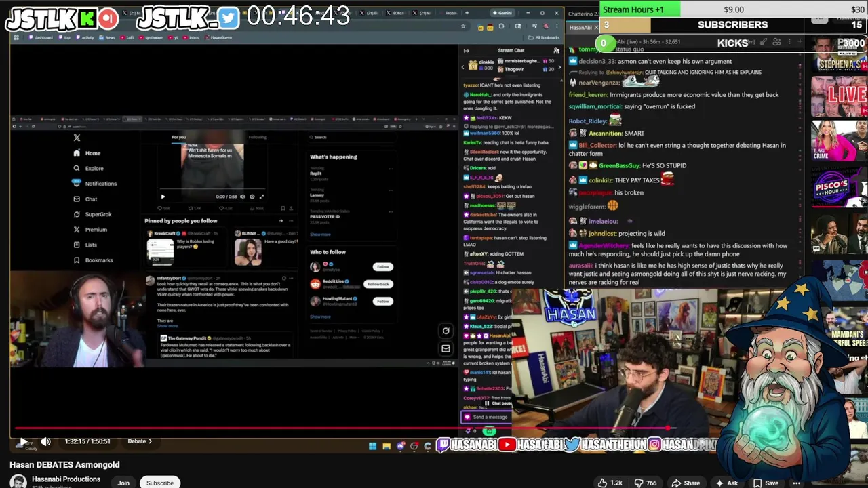This screenshot has width=868, height=488.
Task: Click the Windows Start icon in the video taskbar
Action: 372,446
